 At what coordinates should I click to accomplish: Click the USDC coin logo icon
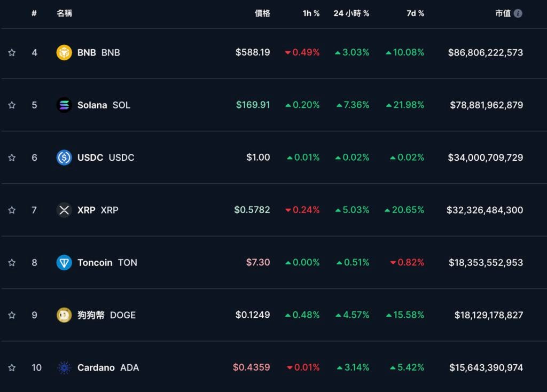pyautogui.click(x=64, y=158)
